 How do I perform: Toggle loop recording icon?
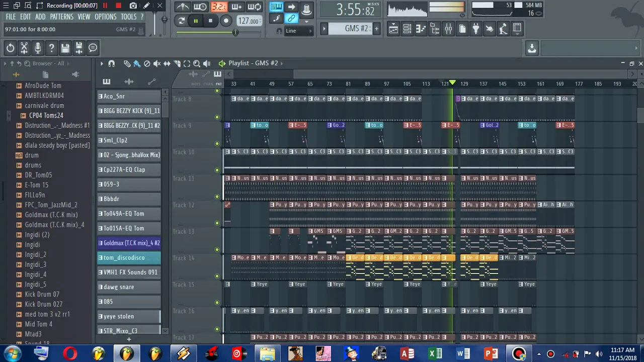pos(255,7)
